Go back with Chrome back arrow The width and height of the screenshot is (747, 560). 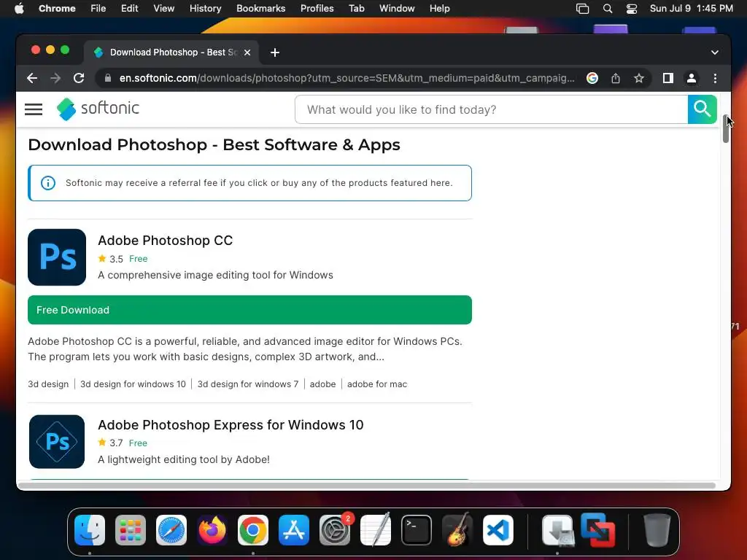pos(32,78)
